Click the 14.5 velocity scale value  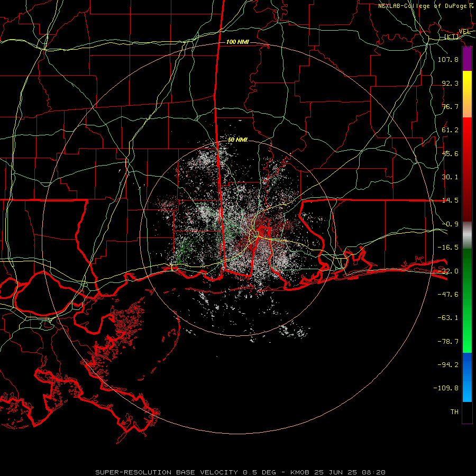450,200
